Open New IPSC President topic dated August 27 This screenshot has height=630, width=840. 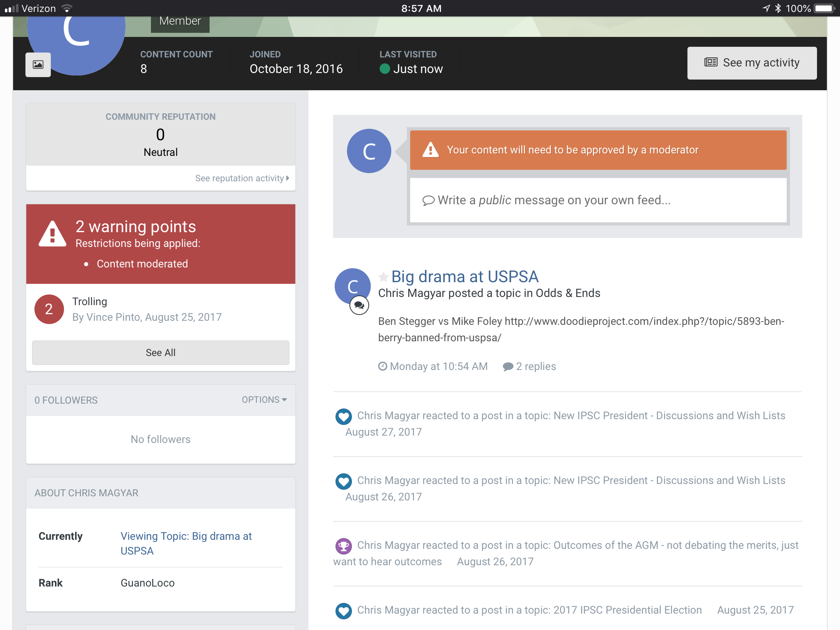click(x=669, y=416)
